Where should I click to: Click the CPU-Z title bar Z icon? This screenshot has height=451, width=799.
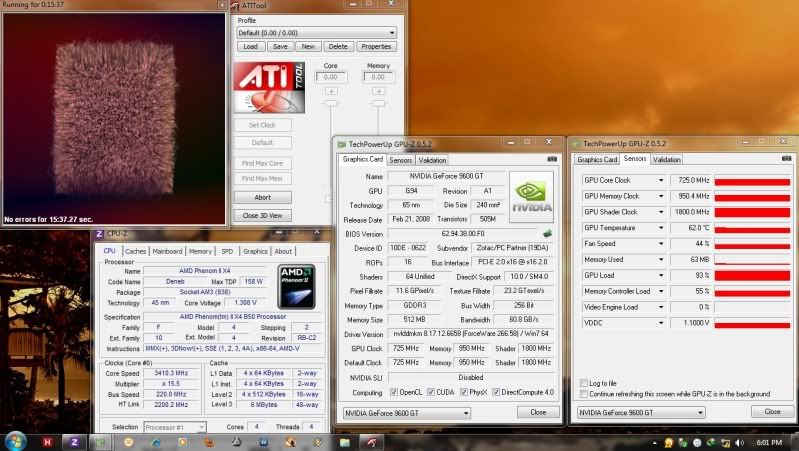point(99,234)
